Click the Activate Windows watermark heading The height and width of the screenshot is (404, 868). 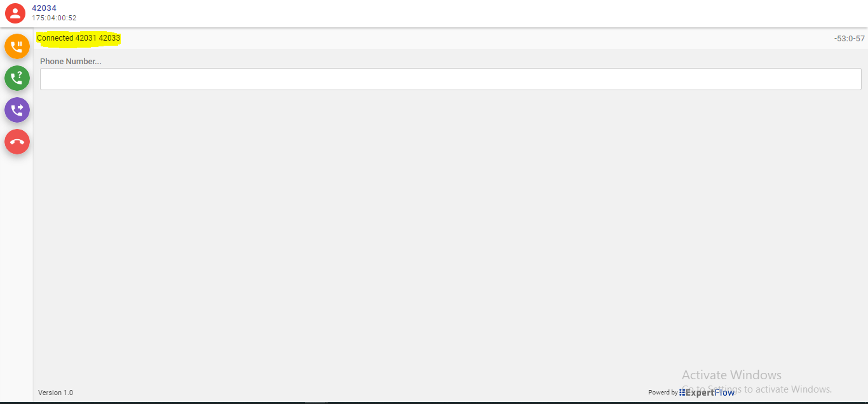(x=732, y=375)
